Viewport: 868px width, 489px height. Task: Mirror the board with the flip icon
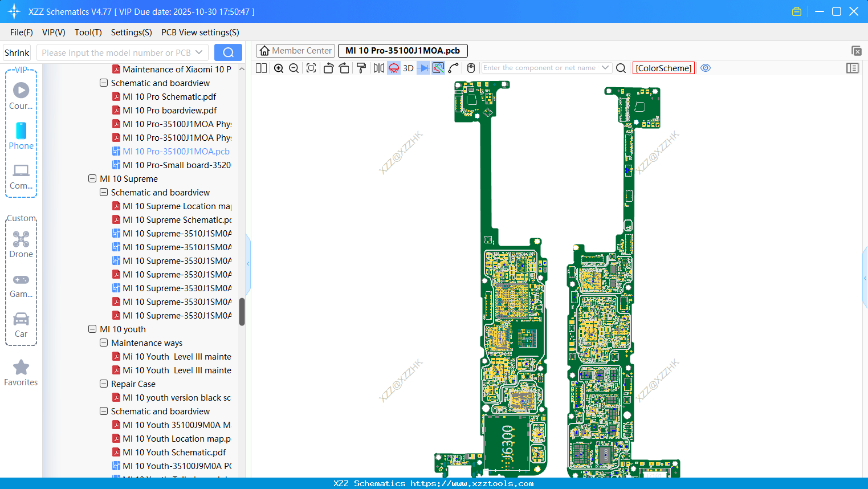click(x=379, y=68)
